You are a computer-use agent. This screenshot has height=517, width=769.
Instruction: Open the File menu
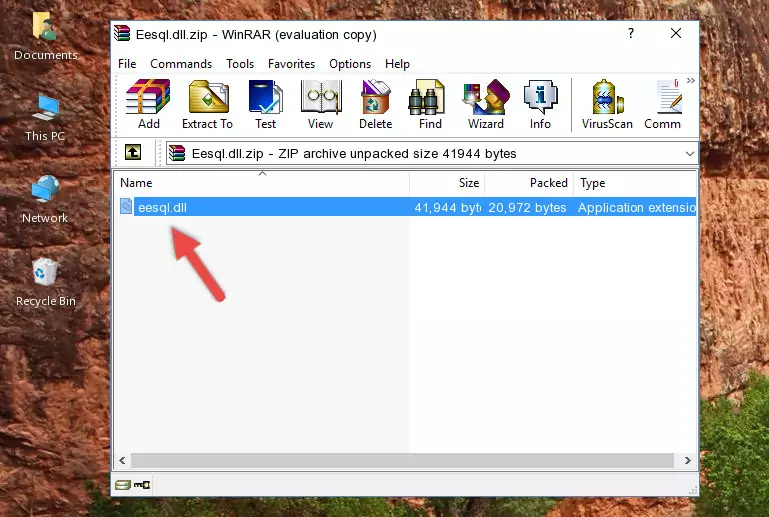pyautogui.click(x=127, y=64)
